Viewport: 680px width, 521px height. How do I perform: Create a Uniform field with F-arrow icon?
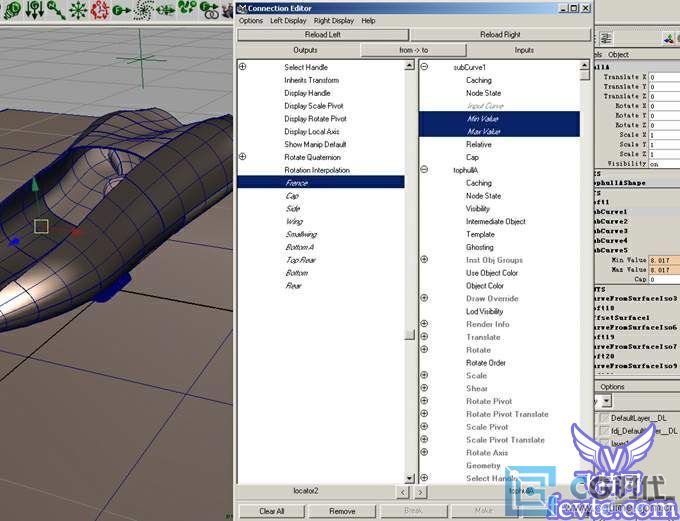[121, 10]
